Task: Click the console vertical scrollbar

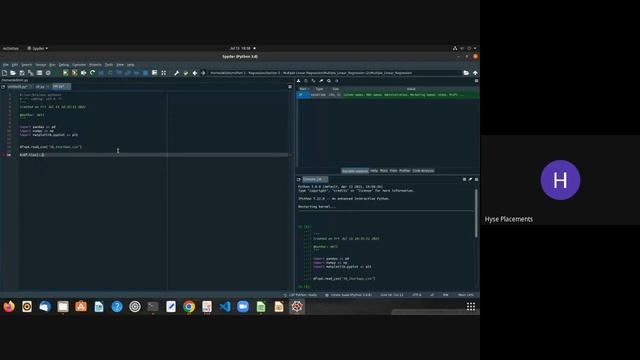Action: click(x=476, y=213)
